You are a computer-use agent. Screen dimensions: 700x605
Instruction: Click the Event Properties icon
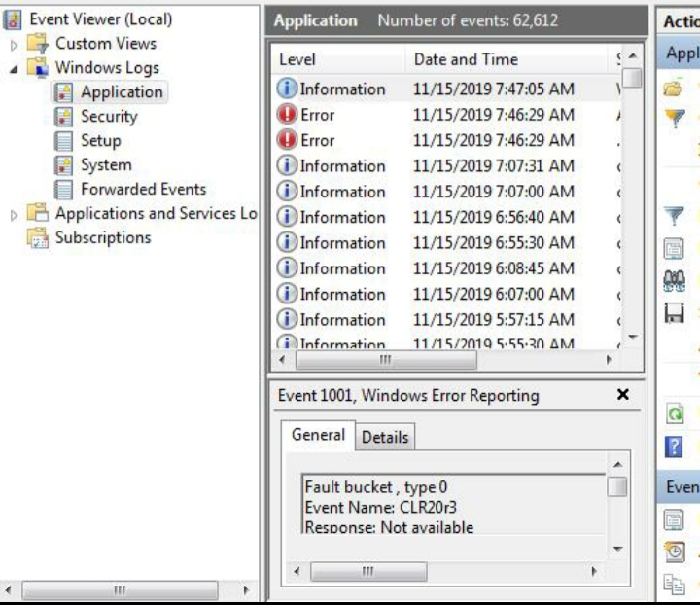(674, 519)
